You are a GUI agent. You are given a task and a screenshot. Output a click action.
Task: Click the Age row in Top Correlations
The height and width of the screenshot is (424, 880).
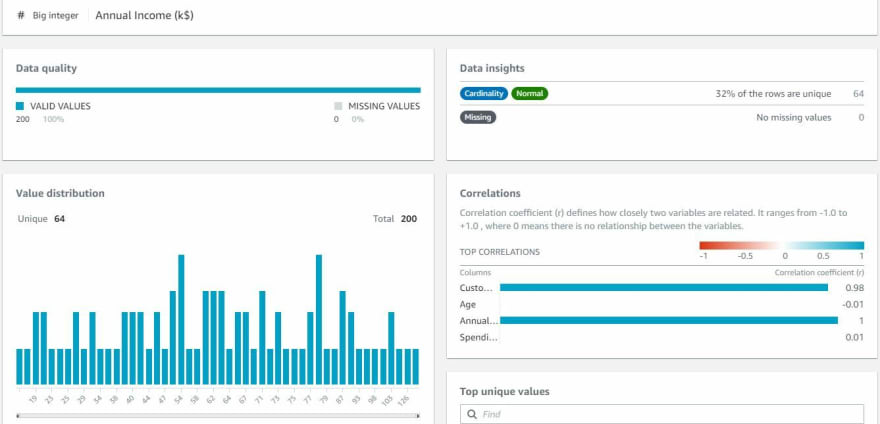662,304
